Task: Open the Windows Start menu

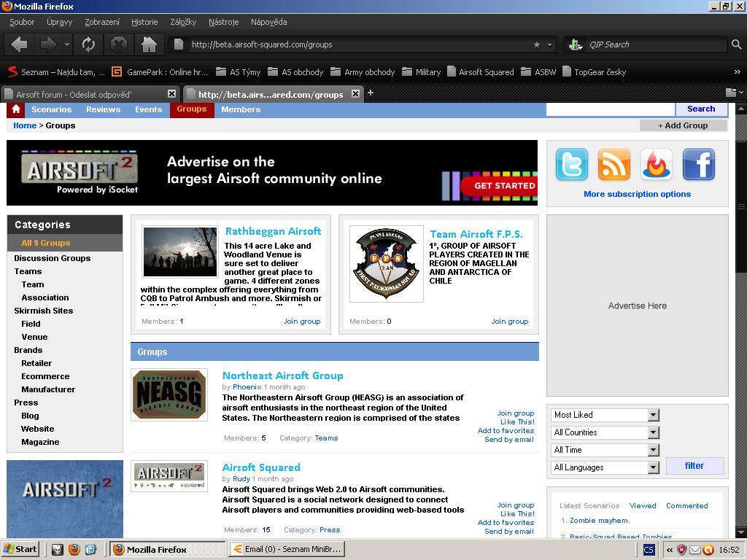Action: pyautogui.click(x=20, y=549)
